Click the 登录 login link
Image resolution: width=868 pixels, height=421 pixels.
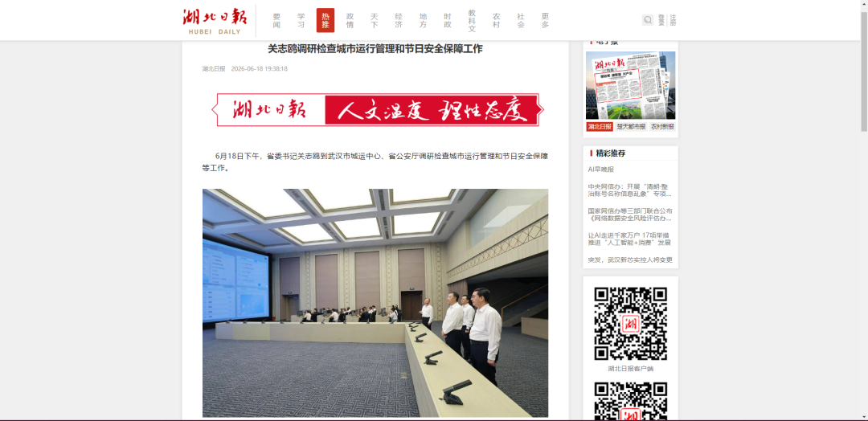tap(661, 20)
